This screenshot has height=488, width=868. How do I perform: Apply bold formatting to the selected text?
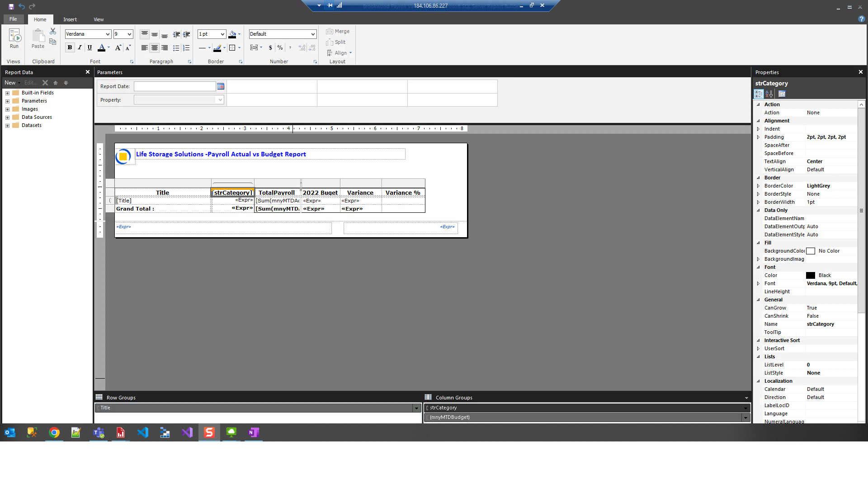point(70,47)
